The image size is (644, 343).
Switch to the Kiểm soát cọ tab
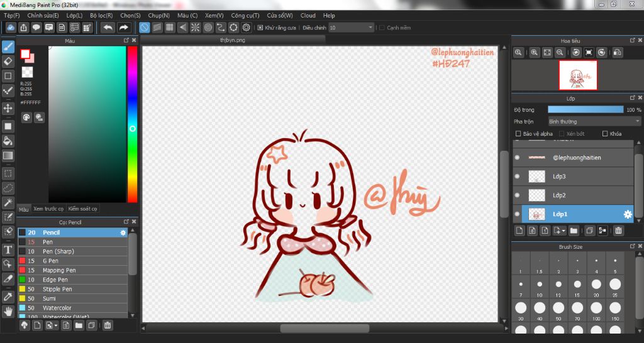pos(82,209)
